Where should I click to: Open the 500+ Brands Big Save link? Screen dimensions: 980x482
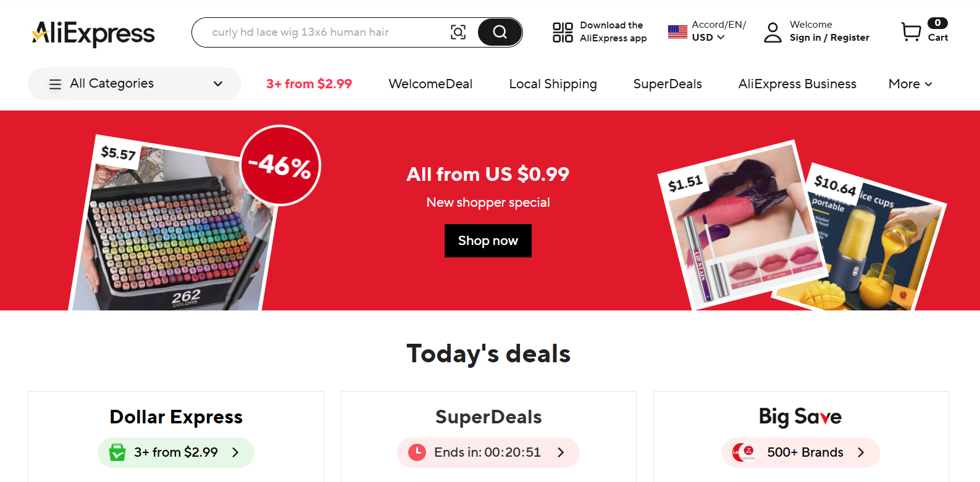click(x=800, y=452)
